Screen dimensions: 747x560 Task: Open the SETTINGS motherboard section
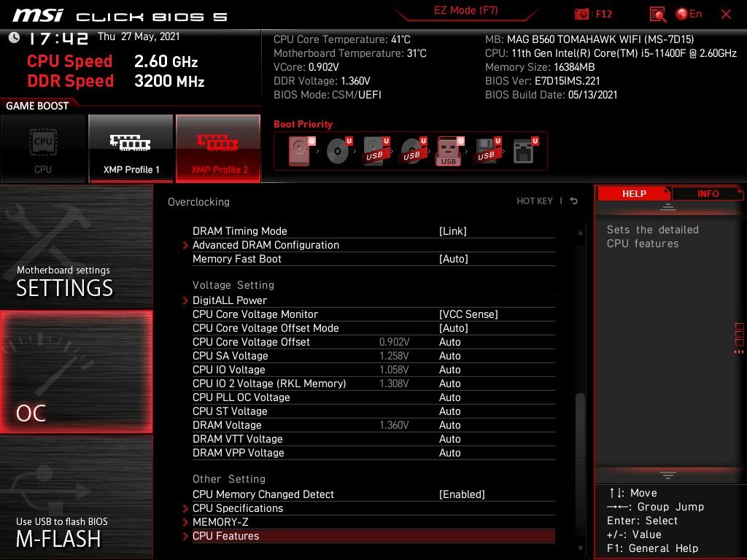pos(76,248)
